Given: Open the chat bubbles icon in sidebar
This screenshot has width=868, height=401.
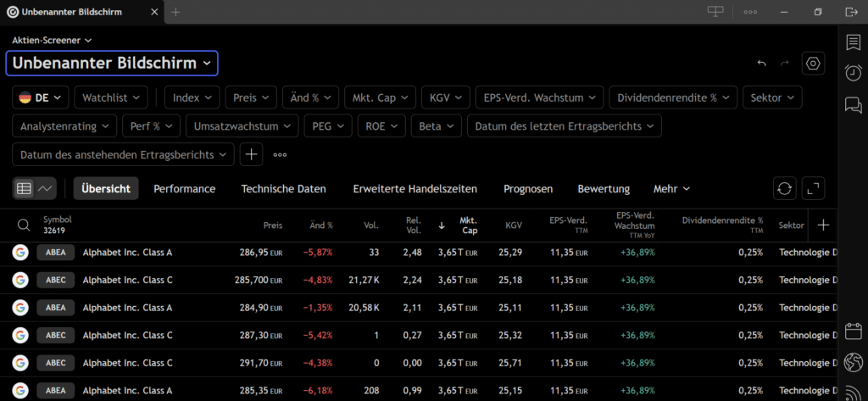Looking at the screenshot, I should pyautogui.click(x=853, y=104).
